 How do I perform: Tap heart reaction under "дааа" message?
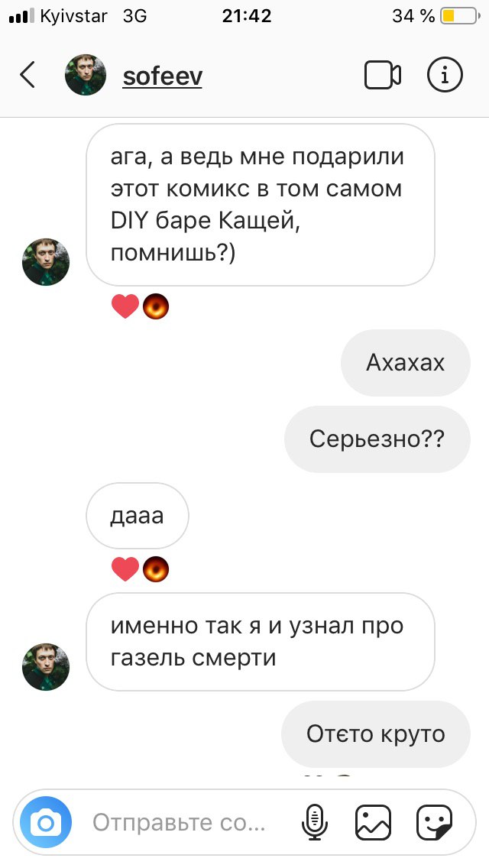[x=125, y=570]
